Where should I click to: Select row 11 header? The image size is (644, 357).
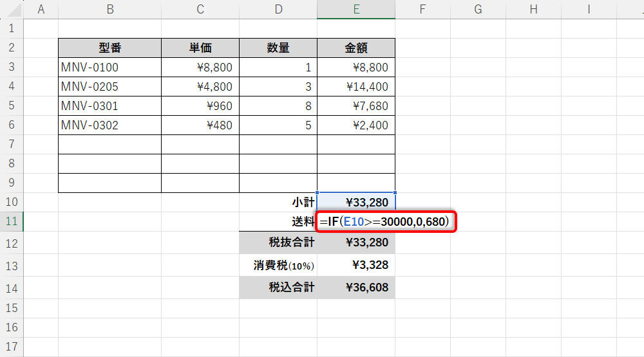point(12,222)
